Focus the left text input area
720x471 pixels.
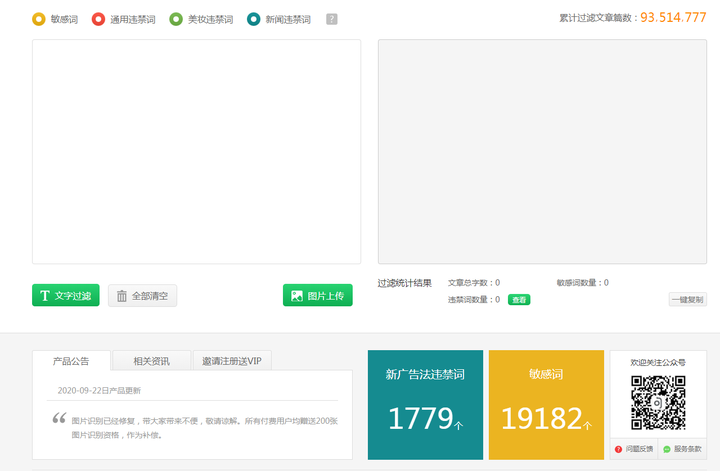click(x=197, y=151)
